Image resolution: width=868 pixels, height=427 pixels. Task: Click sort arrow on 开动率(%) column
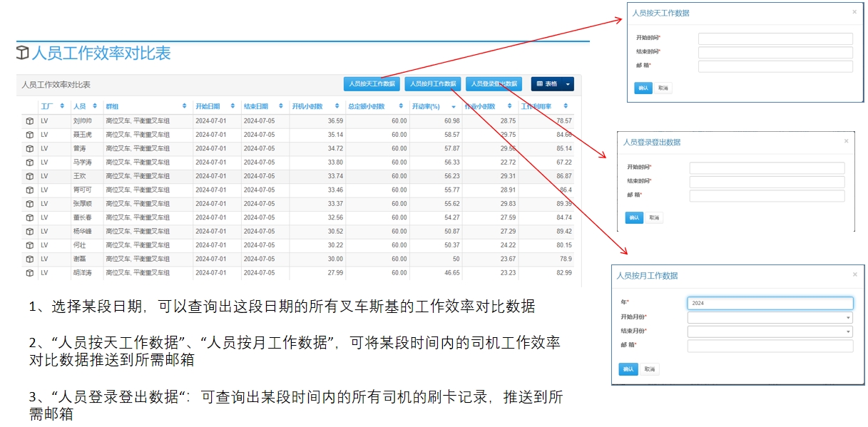[453, 106]
